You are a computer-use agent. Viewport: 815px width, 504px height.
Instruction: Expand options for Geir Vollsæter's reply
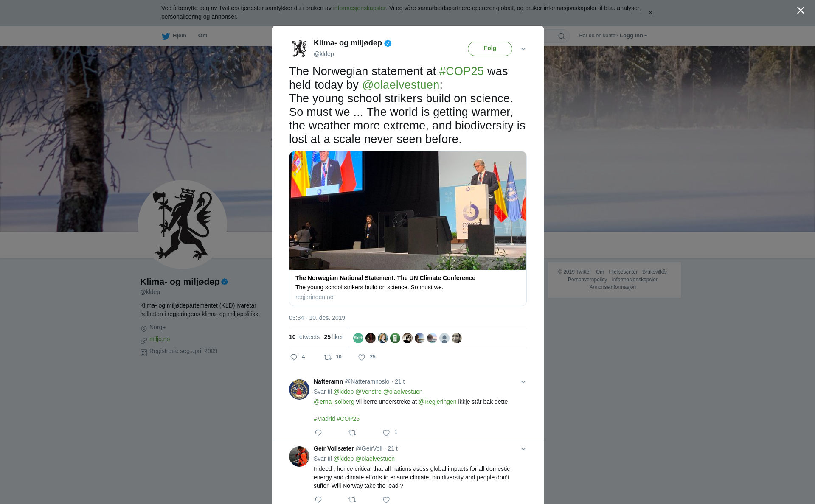[x=523, y=449]
